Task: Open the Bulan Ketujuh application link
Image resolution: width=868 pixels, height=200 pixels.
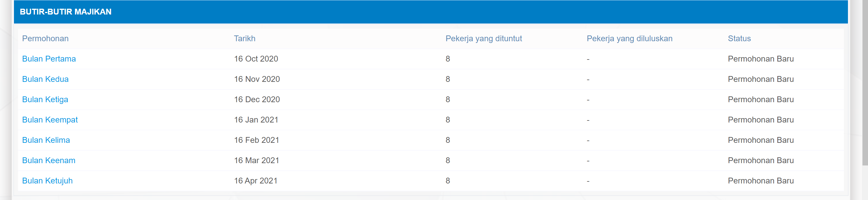Action: click(47, 181)
